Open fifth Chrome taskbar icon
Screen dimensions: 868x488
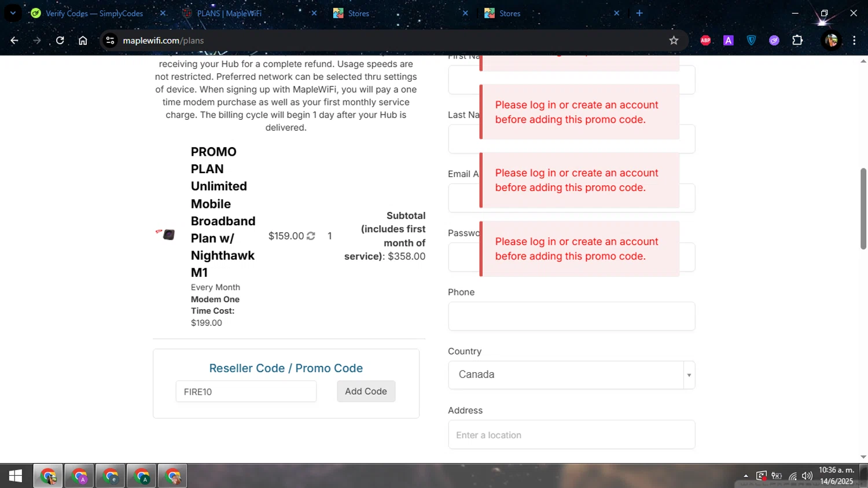[173, 476]
